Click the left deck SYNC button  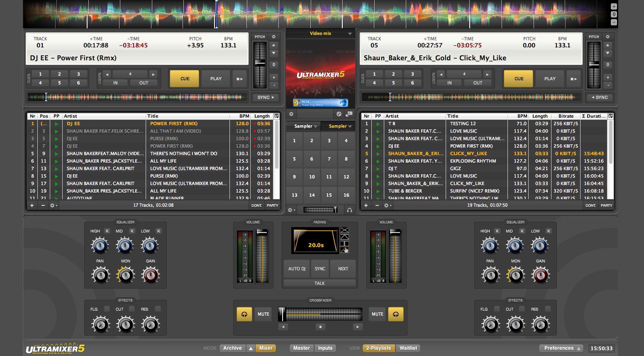point(266,97)
